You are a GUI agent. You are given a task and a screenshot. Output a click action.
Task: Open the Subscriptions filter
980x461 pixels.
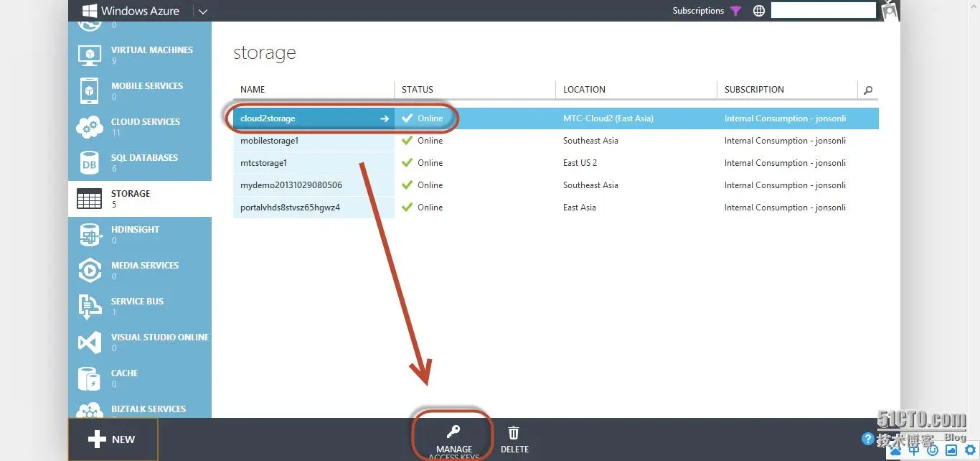click(x=698, y=11)
